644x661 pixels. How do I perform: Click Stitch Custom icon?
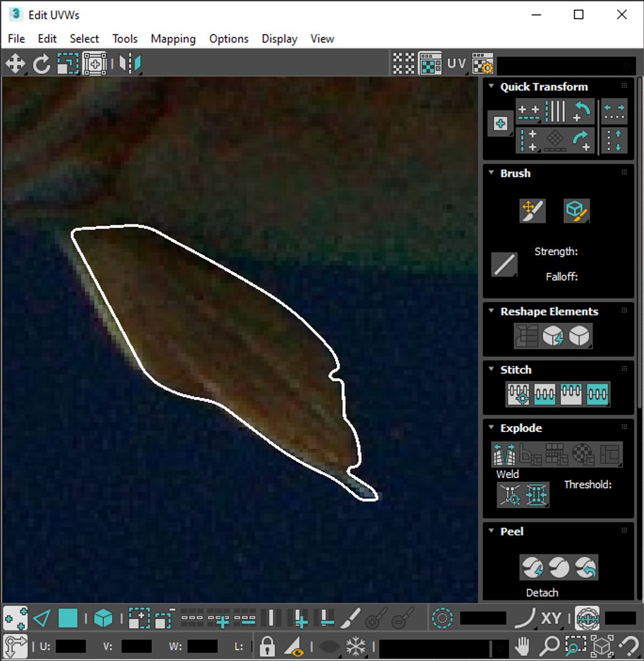pyautogui.click(x=597, y=394)
